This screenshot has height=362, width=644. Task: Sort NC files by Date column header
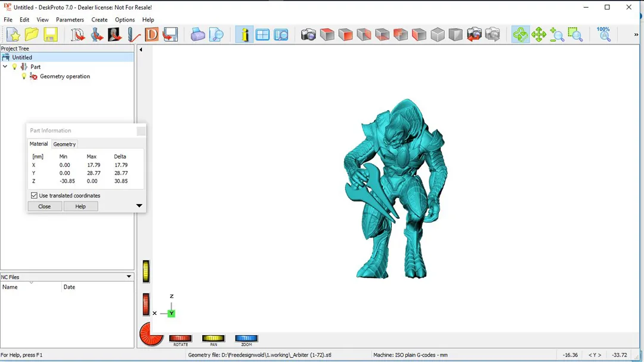point(98,287)
